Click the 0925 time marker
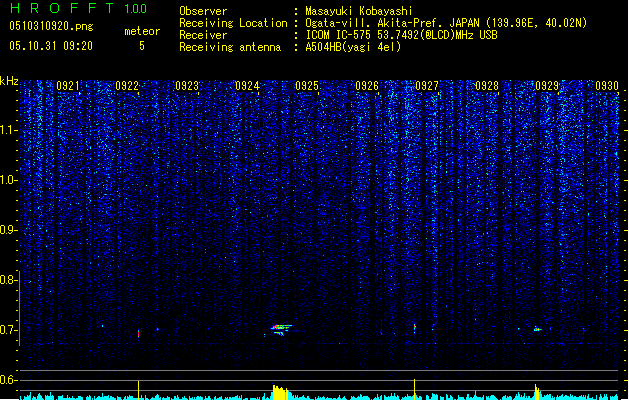 point(307,86)
